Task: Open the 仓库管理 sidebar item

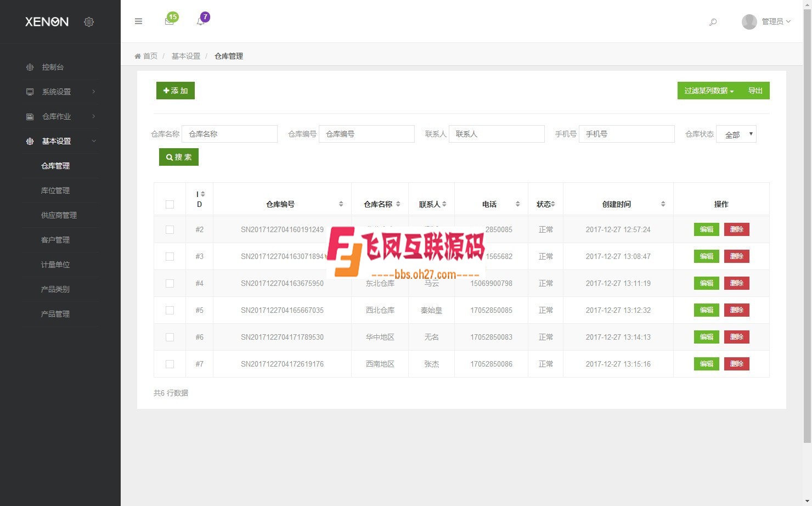Action: point(55,166)
